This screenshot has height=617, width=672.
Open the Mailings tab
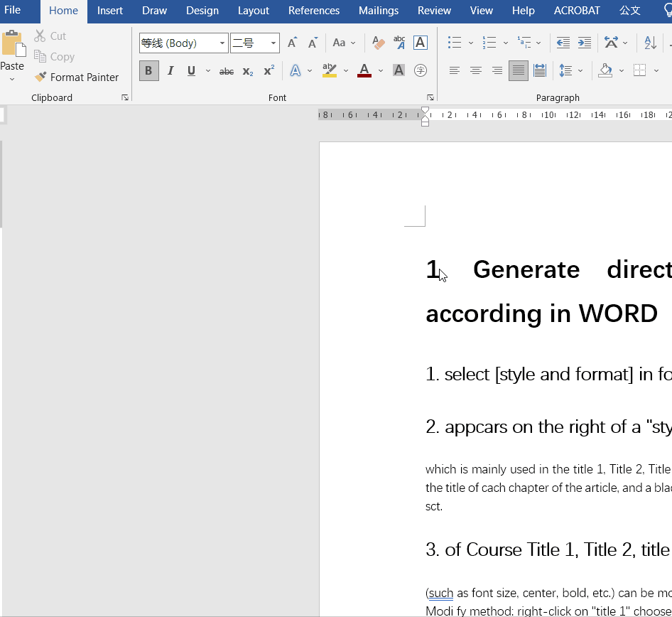tap(379, 11)
